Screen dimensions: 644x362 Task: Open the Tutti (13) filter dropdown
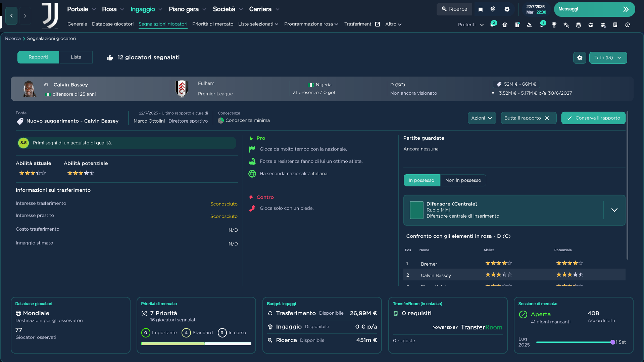click(608, 57)
